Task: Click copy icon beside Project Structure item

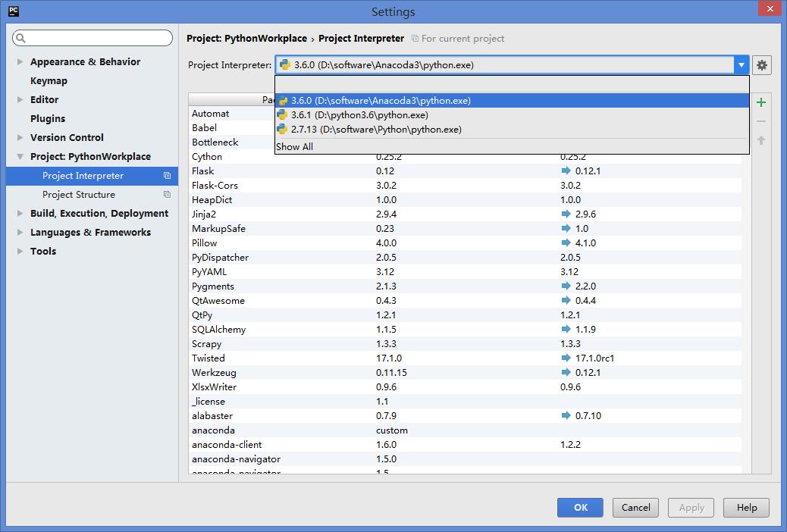Action: coord(167,195)
